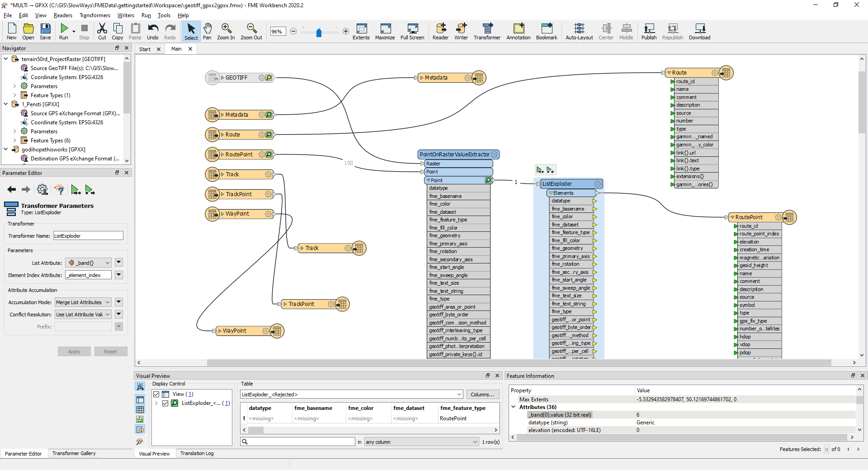Screen dimensions: 868x470
Task: Toggle ListExploder layer checkbox in Display Control
Action: (165, 403)
